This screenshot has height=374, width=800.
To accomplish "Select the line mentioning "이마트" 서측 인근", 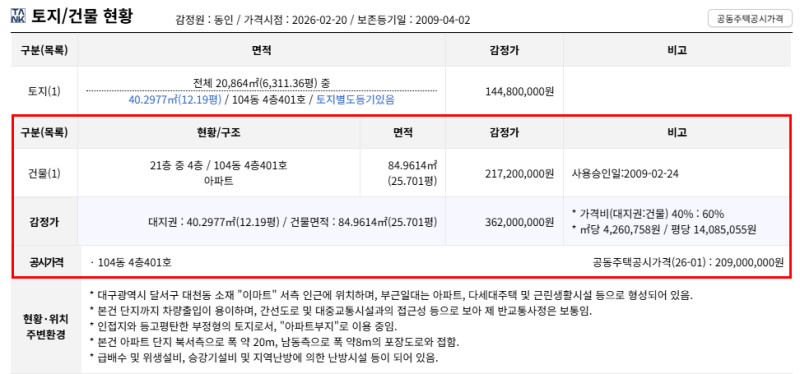I will point(391,295).
